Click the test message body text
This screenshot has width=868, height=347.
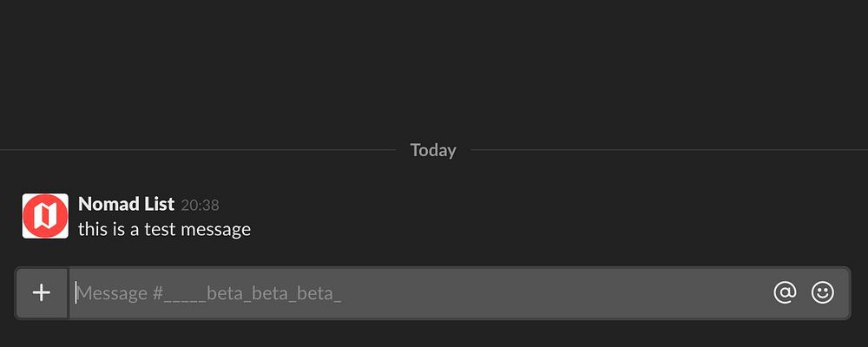[164, 229]
